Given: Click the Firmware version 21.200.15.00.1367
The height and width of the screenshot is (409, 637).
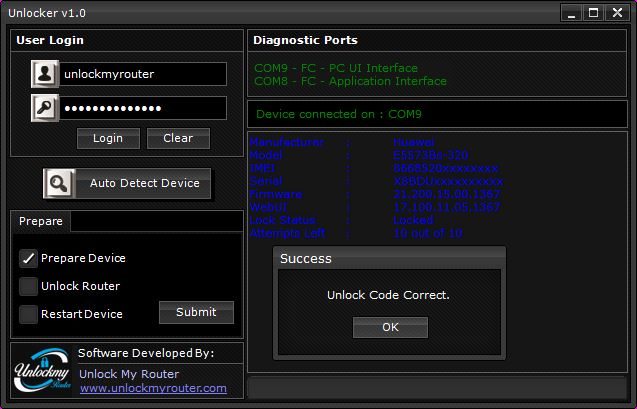Looking at the screenshot, I should click(447, 194).
